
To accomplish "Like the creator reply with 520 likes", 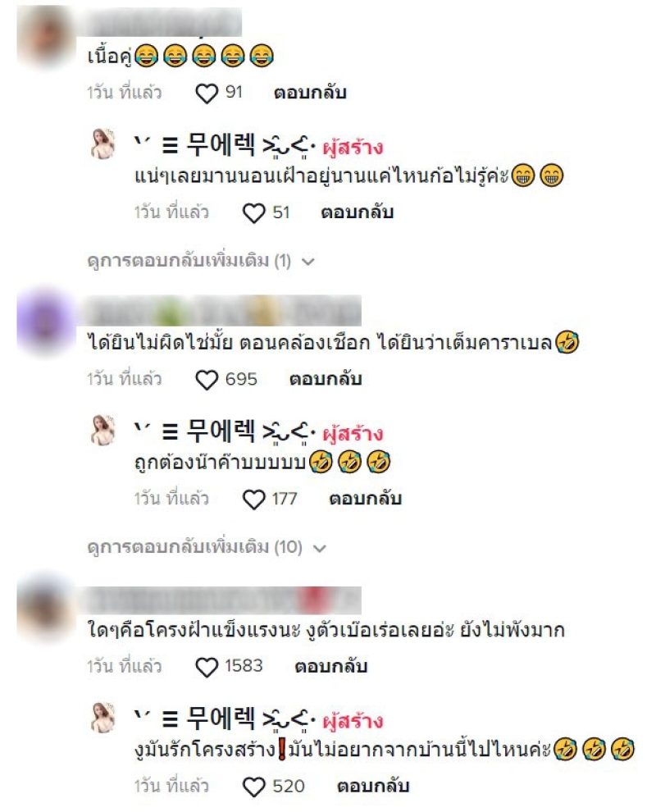I will click(x=253, y=787).
